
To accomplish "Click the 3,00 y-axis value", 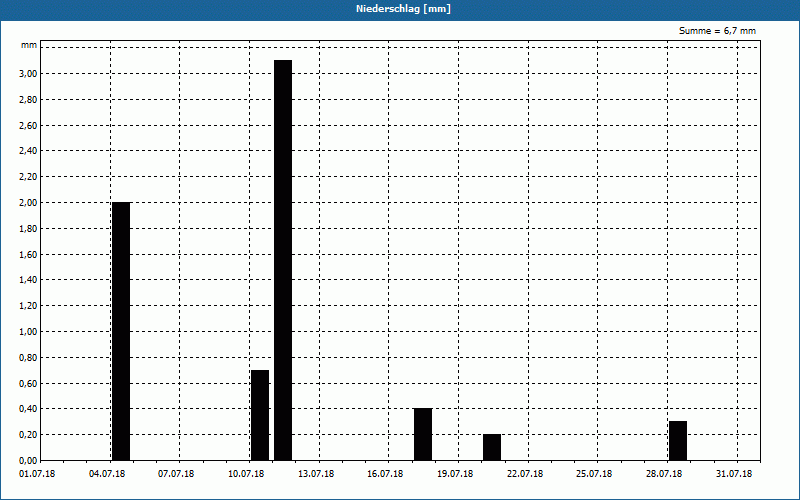I will point(29,73).
